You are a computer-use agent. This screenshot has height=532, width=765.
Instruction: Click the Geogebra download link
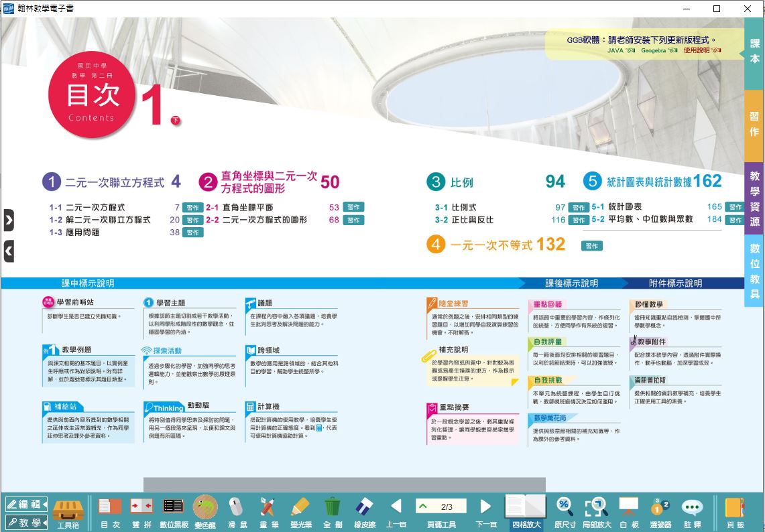coord(658,50)
